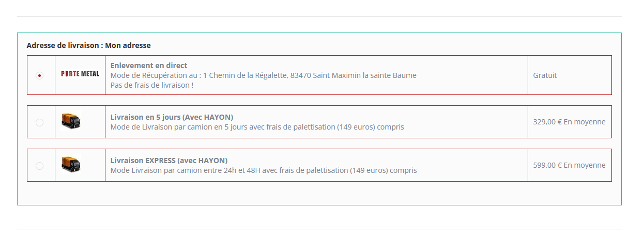Image resolution: width=644 pixels, height=240 pixels.
Task: Click the 599,00 € En moyenne price
Action: click(x=569, y=166)
